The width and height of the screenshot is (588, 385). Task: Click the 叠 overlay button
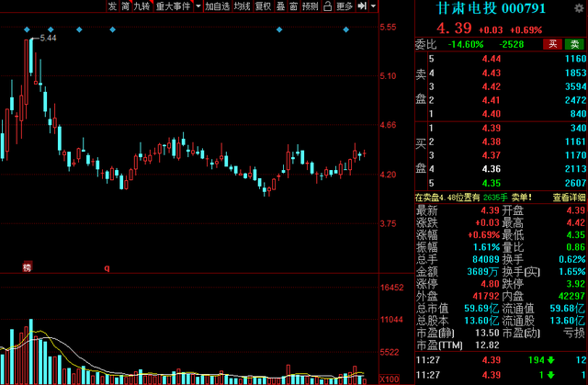tap(280, 6)
